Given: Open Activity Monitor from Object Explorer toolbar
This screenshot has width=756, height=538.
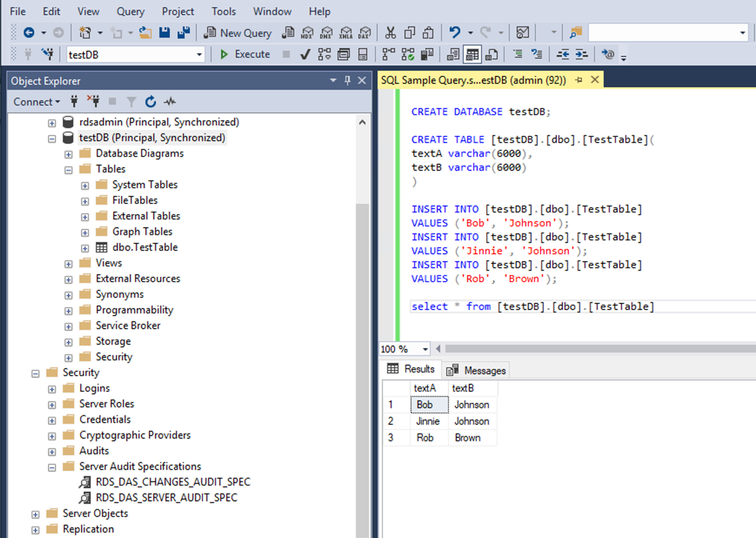Looking at the screenshot, I should coord(169,102).
